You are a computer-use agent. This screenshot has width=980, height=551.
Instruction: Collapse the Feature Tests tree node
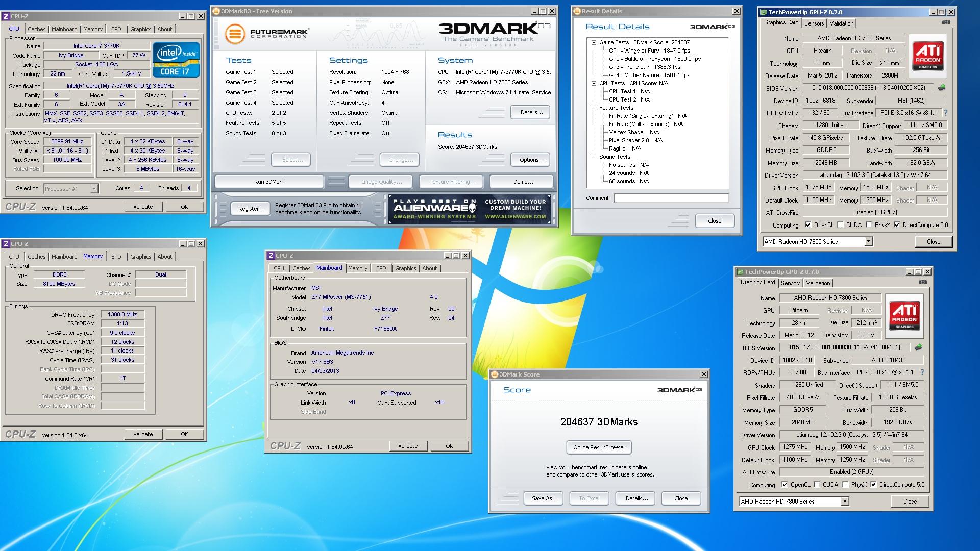[x=594, y=108]
